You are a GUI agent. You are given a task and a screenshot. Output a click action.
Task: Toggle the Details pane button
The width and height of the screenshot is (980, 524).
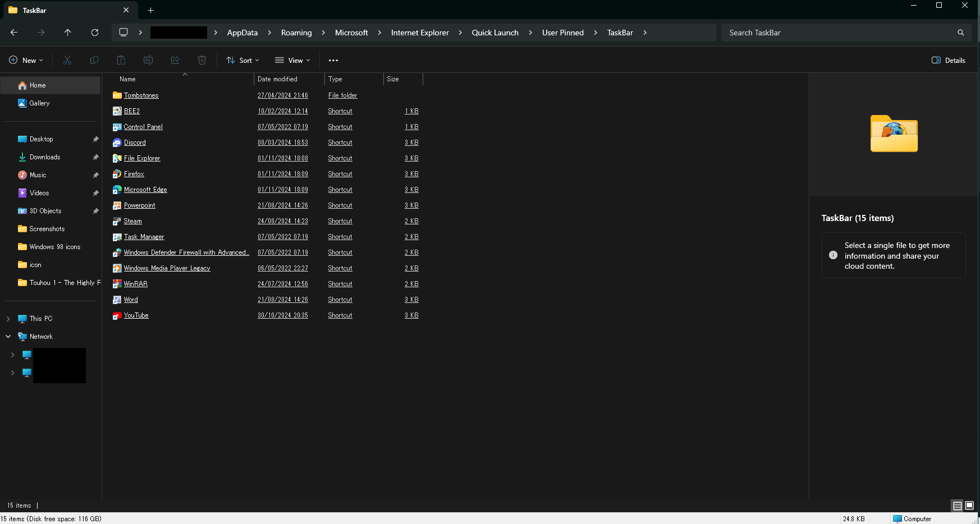coord(949,60)
